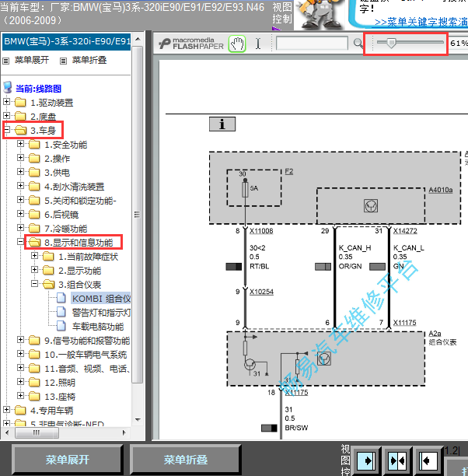This screenshot has width=468, height=476.
Task: Click the top 菜单展开 text link
Action: click(32, 60)
